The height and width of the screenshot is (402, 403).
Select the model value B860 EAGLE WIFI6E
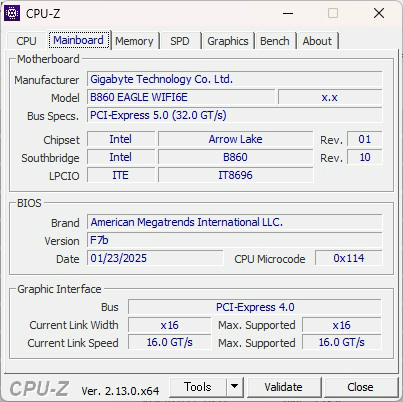point(181,97)
